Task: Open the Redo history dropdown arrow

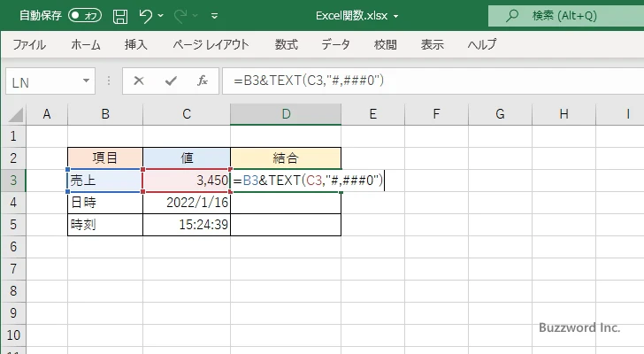Action: (195, 16)
